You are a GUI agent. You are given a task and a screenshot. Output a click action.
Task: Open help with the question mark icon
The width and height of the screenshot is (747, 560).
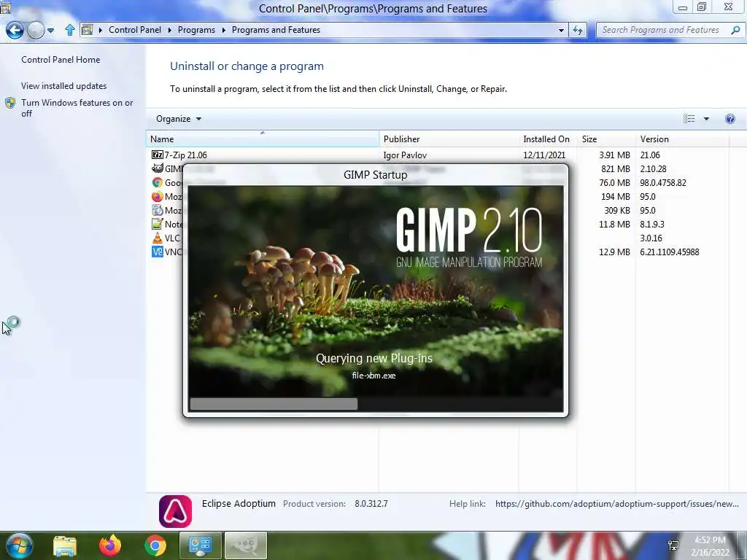point(729,119)
